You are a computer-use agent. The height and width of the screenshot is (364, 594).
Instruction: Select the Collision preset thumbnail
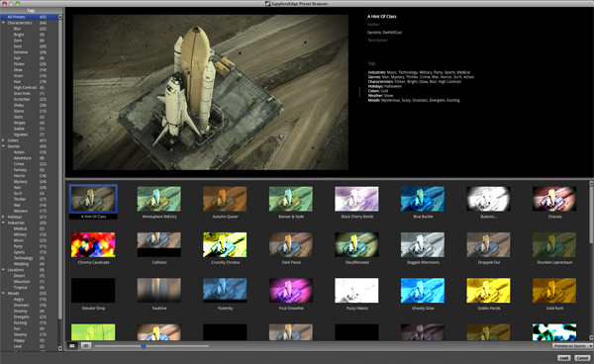pyautogui.click(x=159, y=245)
